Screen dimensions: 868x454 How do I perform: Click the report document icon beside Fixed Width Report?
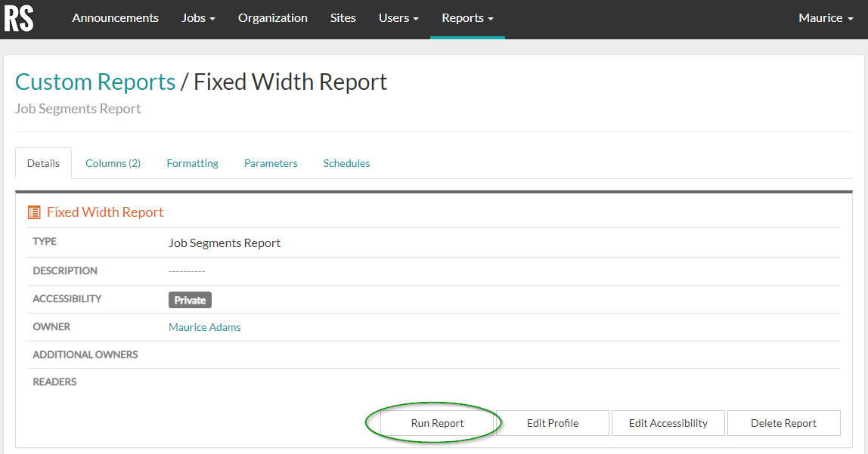click(33, 212)
